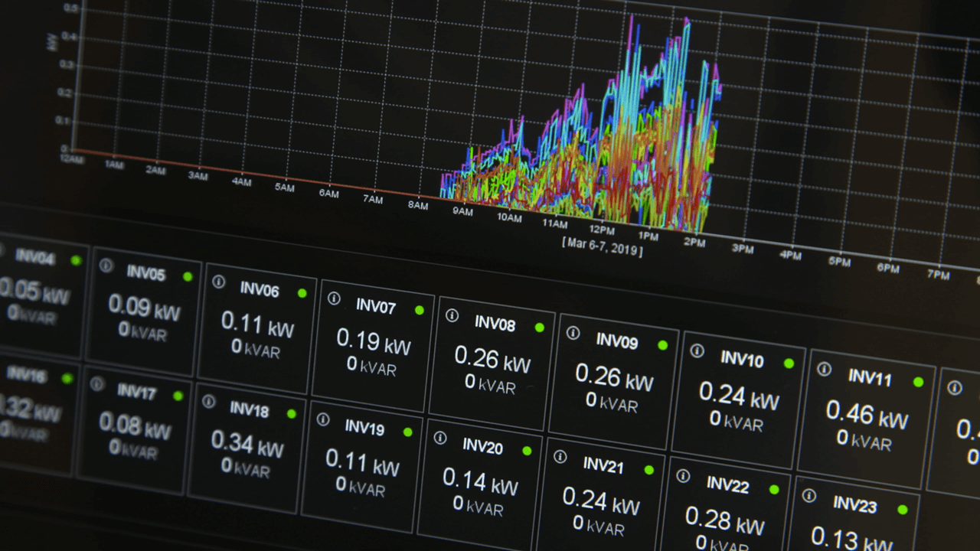Click the INV23 information icon
The width and height of the screenshot is (980, 551).
coord(808,495)
